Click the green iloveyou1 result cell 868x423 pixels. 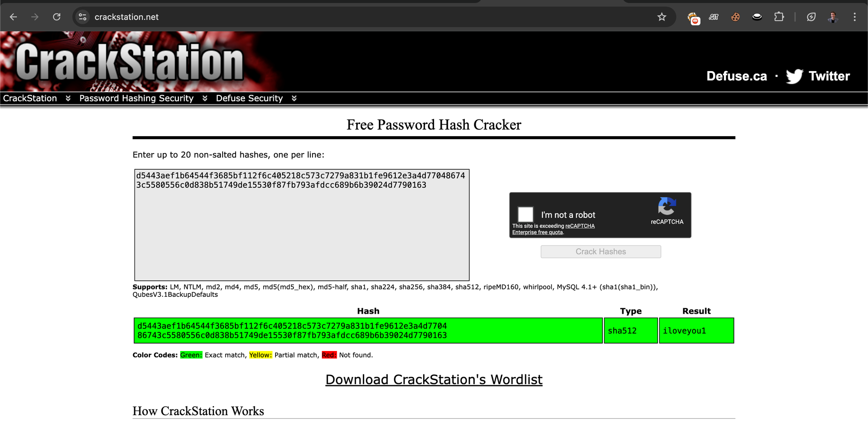[x=696, y=331]
